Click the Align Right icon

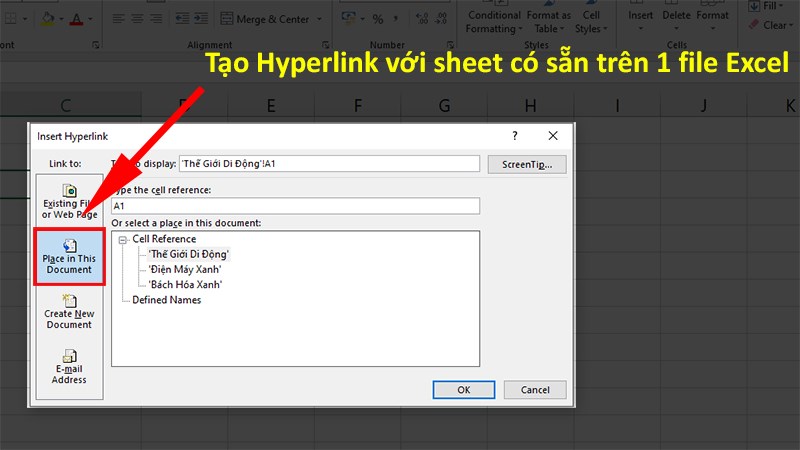pos(156,19)
